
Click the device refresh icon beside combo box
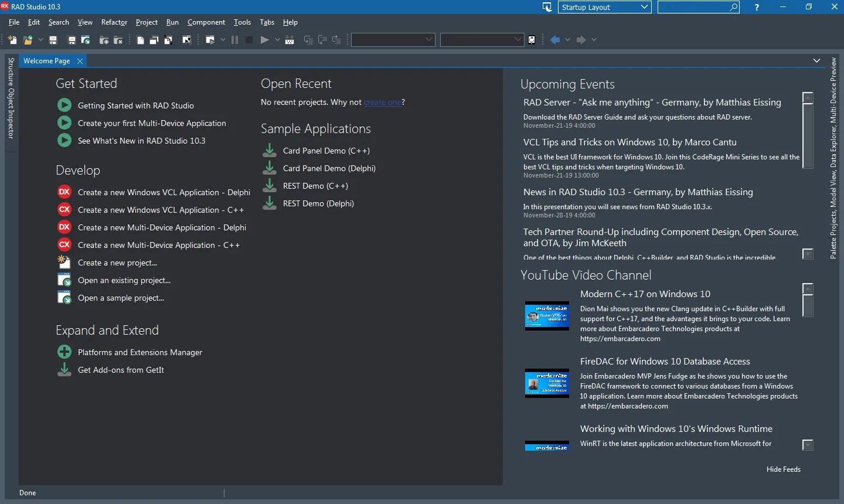click(x=532, y=40)
